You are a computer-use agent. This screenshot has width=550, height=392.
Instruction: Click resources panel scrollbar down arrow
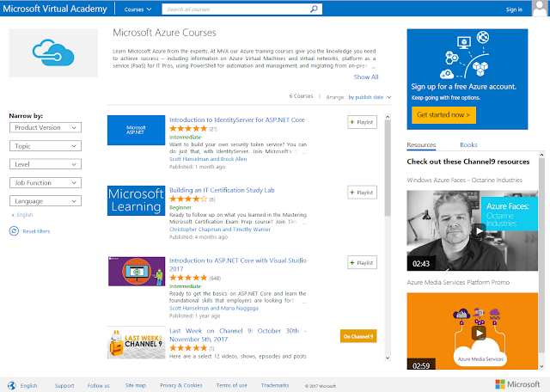pos(541,366)
